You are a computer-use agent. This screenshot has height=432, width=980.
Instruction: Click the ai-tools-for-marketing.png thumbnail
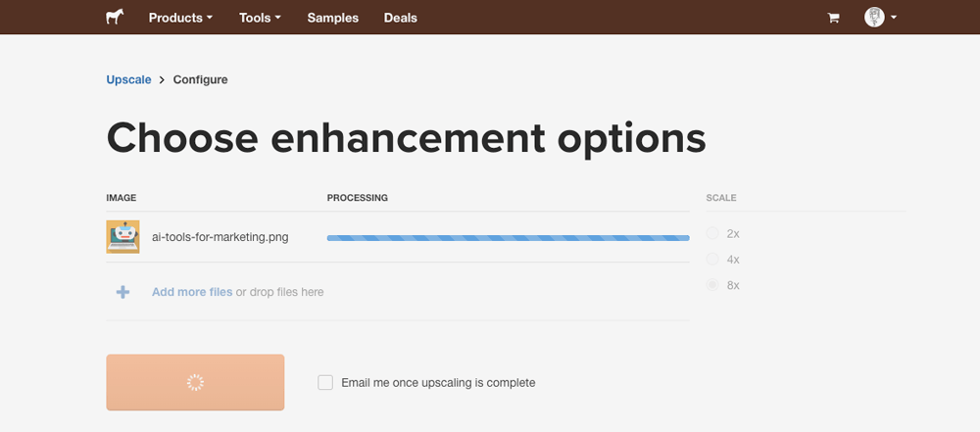[122, 237]
